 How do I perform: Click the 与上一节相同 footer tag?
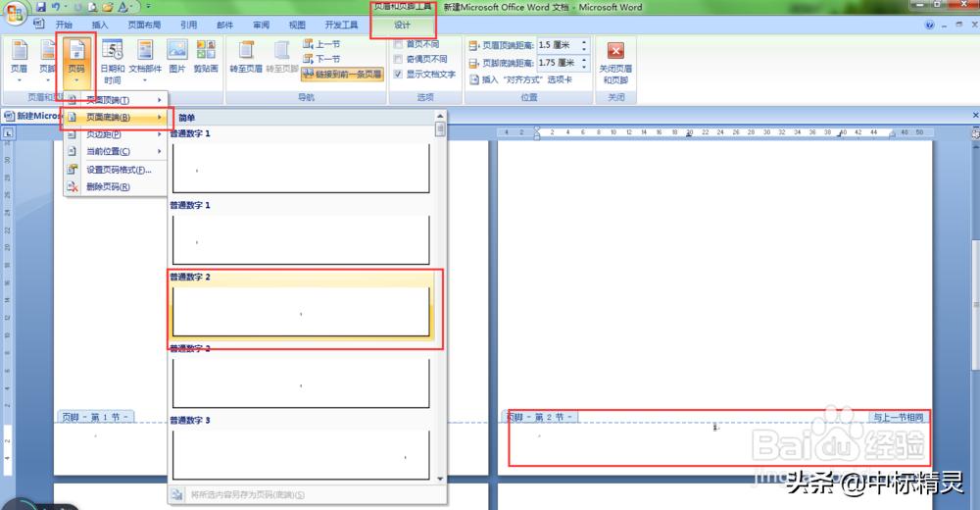click(898, 418)
